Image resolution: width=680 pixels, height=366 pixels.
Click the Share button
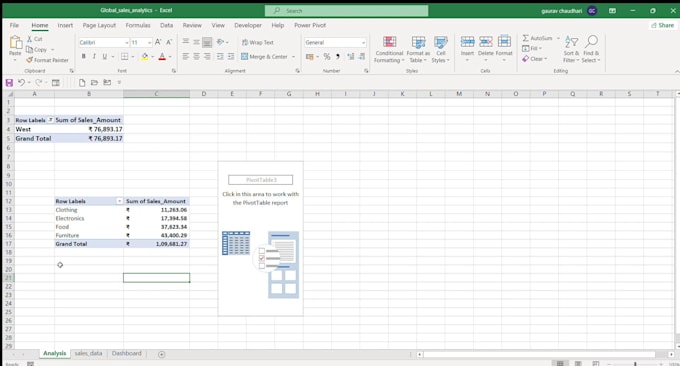(x=663, y=25)
